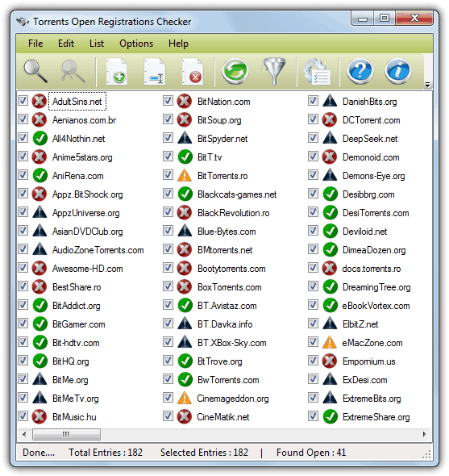Click the orange warning icon beside Cinemageddon.org
The height and width of the screenshot is (476, 449).
click(185, 398)
